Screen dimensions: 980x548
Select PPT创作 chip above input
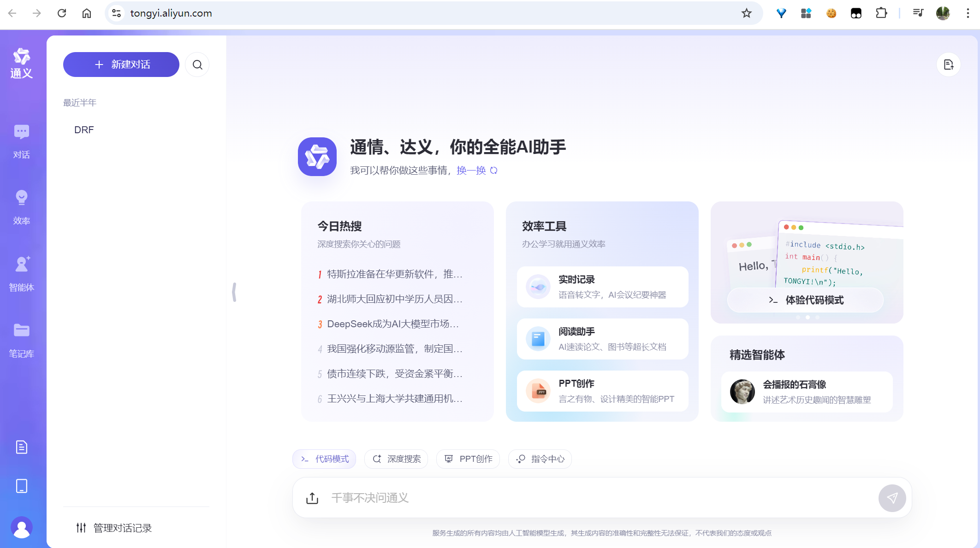pos(468,459)
